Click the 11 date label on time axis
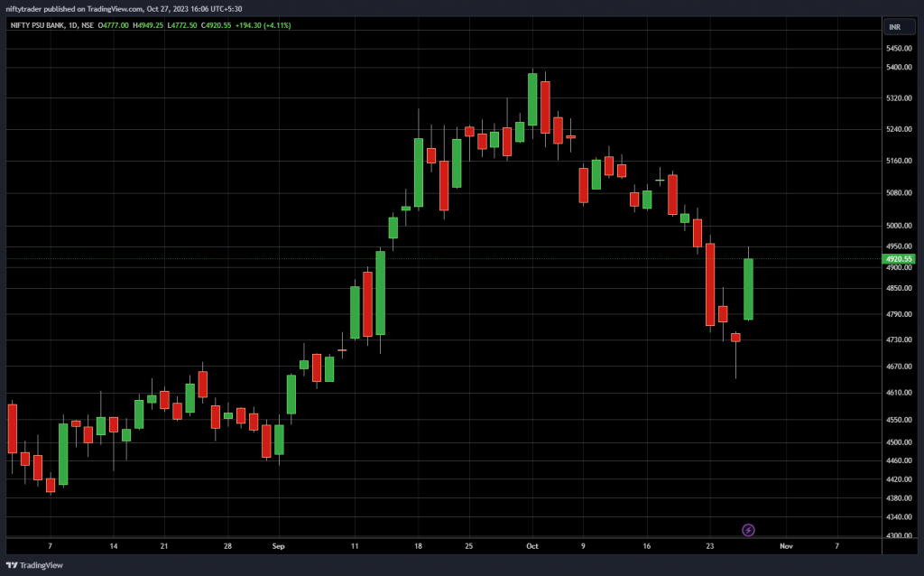 pyautogui.click(x=355, y=546)
